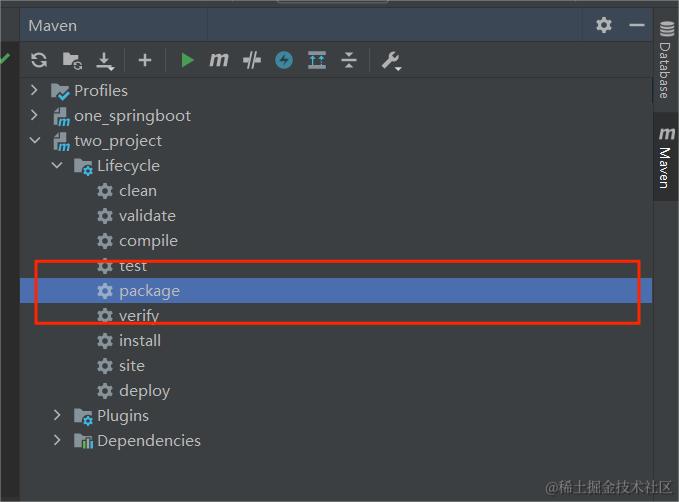Select the site lifecycle goal
Screen dimensions: 679x502
[x=132, y=366]
